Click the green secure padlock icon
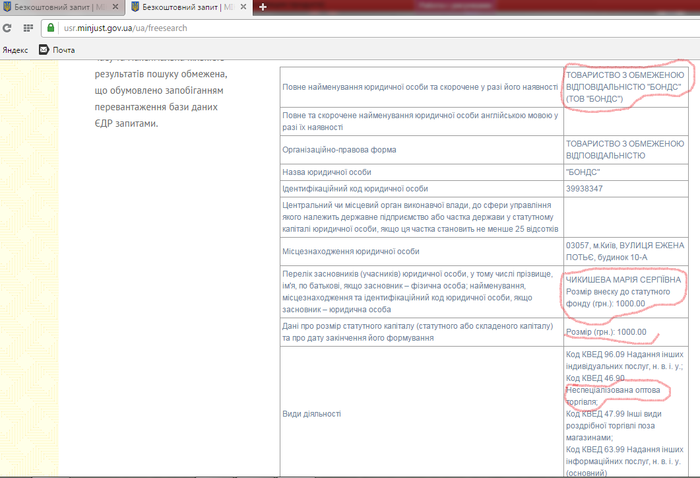The height and width of the screenshot is (478, 700). click(50, 28)
